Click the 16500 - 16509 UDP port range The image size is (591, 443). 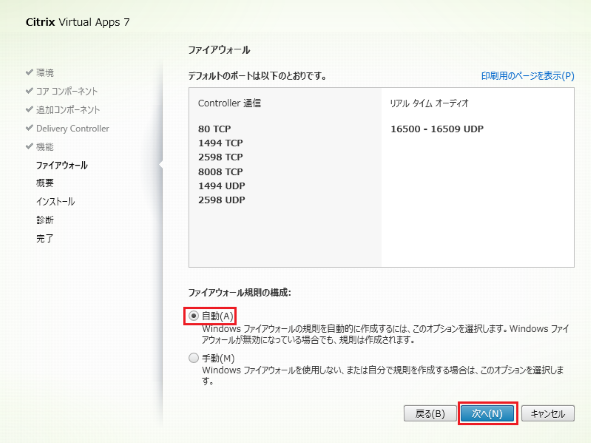pyautogui.click(x=437, y=129)
